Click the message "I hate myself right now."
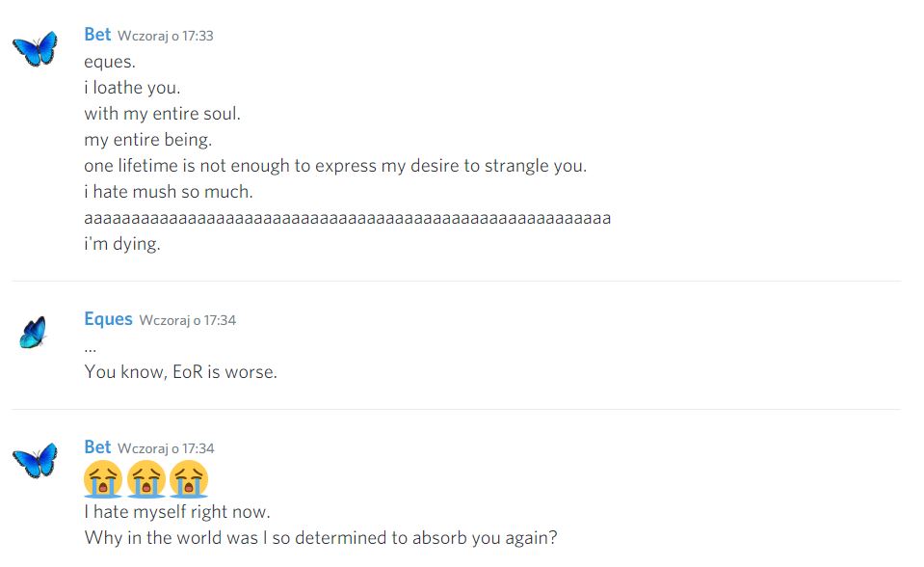The image size is (924, 567). coord(177,512)
